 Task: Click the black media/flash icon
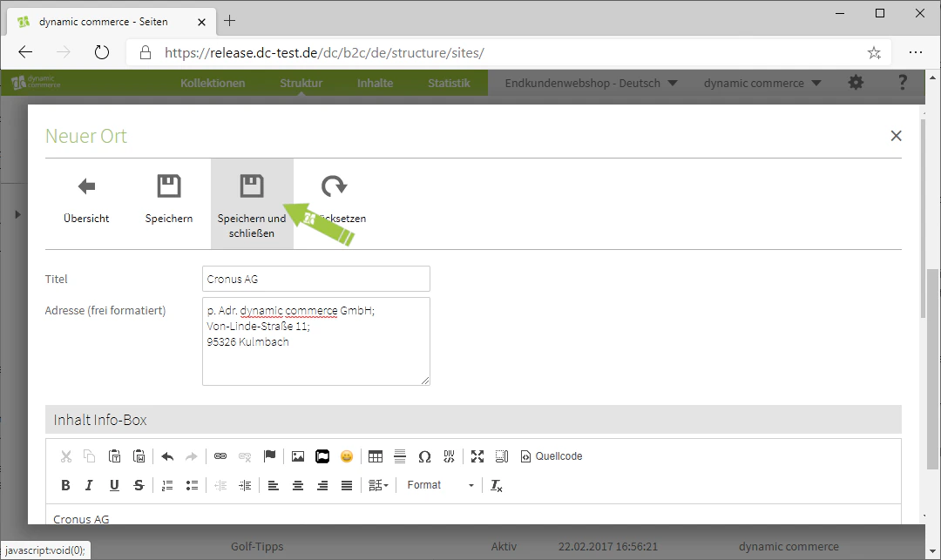322,456
